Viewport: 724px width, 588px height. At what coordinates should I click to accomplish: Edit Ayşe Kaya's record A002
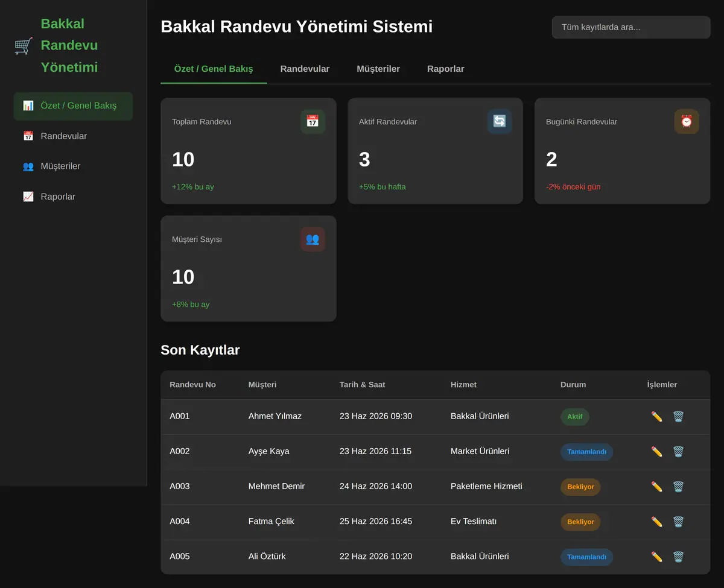tap(657, 452)
